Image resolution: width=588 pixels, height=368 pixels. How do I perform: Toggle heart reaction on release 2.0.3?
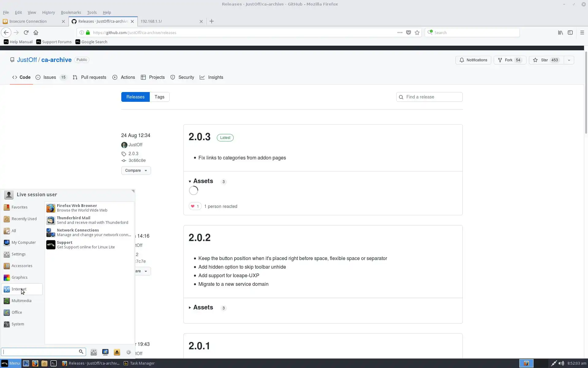195,206
